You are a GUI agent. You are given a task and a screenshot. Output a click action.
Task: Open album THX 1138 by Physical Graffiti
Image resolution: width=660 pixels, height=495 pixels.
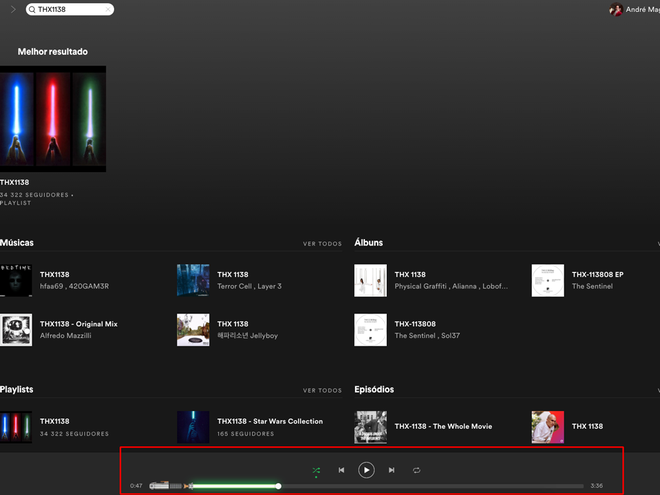(x=370, y=280)
